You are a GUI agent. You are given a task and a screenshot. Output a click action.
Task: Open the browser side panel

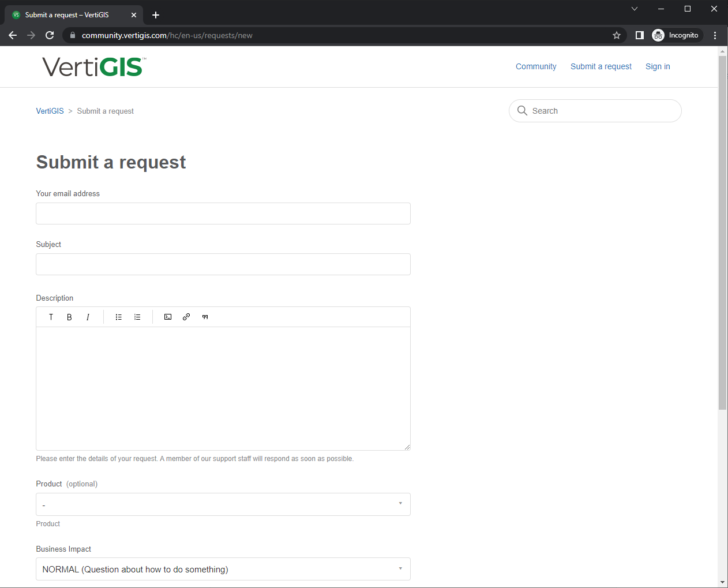tap(639, 35)
